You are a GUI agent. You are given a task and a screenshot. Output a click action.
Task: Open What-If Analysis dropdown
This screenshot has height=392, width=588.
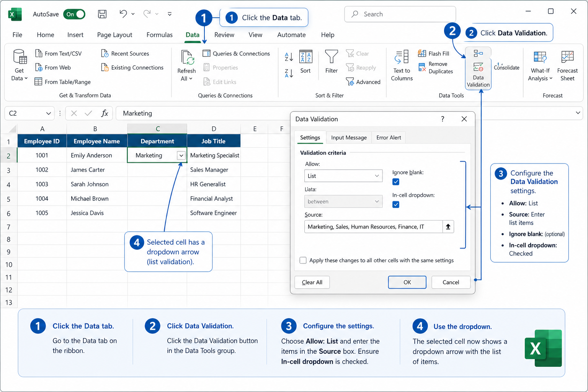coord(540,65)
